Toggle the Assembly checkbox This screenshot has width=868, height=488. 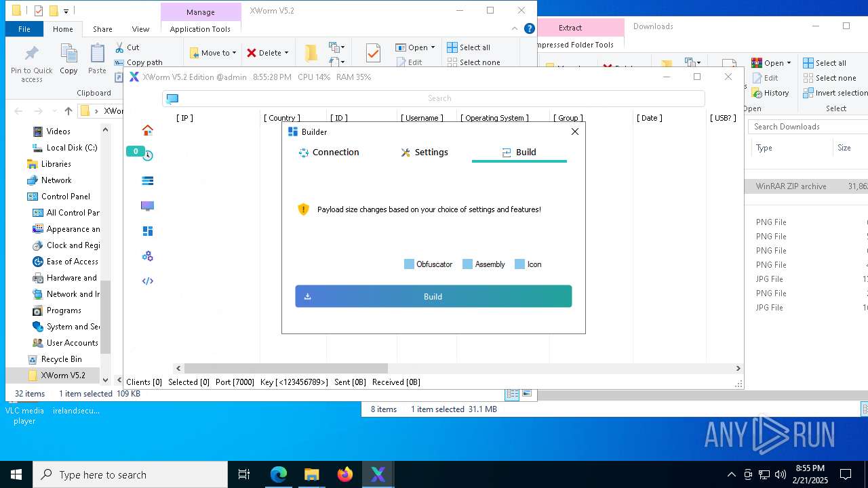pyautogui.click(x=467, y=264)
